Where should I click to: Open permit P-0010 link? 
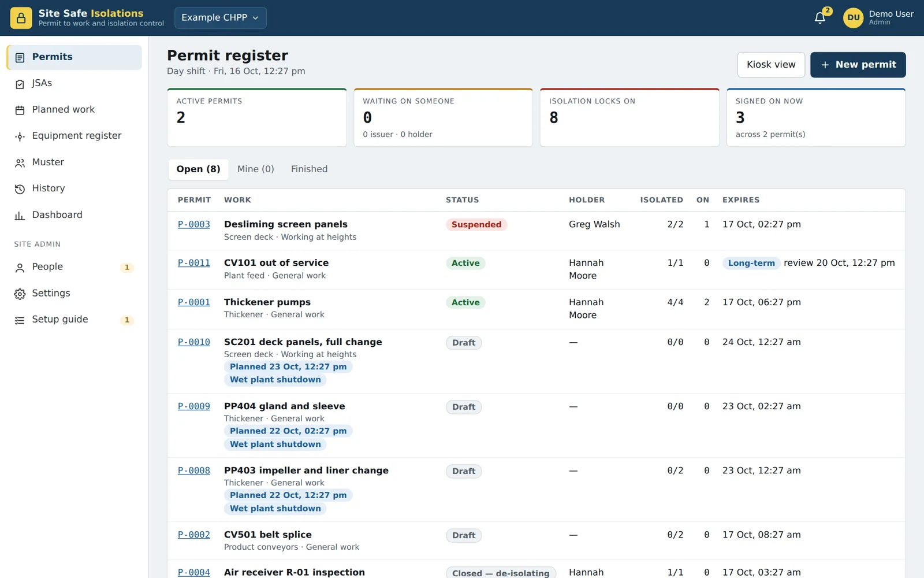[193, 342]
